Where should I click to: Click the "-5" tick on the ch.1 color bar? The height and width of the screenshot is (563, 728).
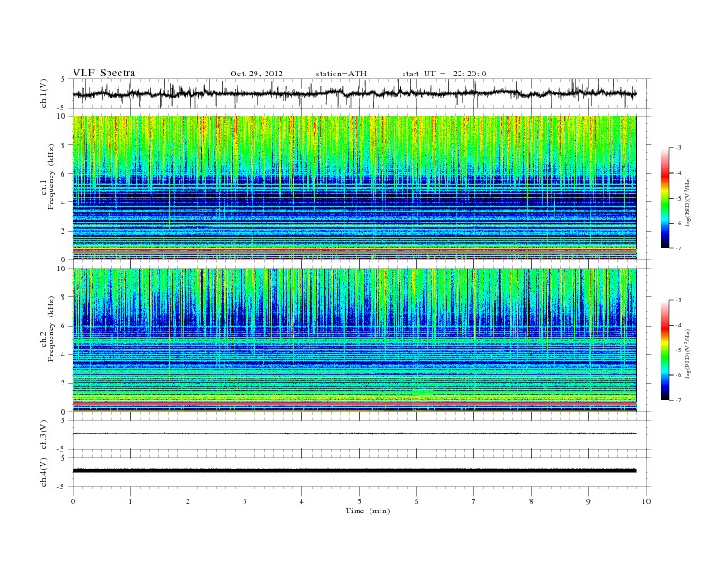point(678,199)
